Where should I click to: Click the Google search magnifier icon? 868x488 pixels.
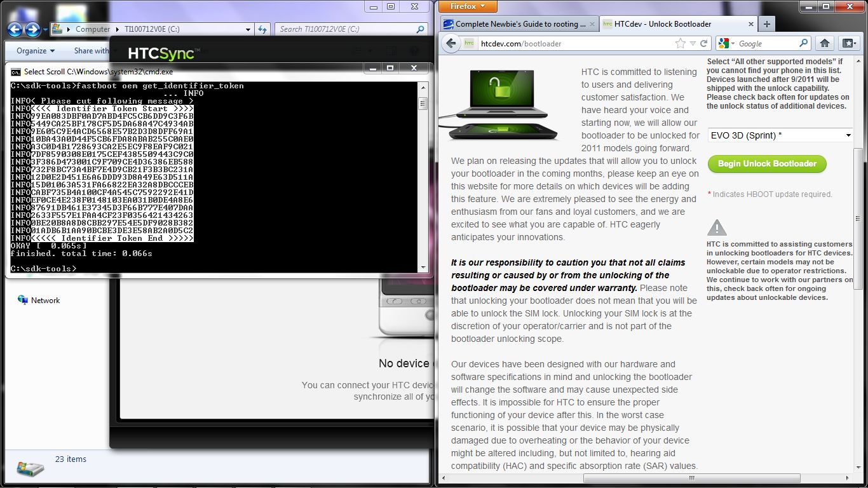tap(804, 43)
